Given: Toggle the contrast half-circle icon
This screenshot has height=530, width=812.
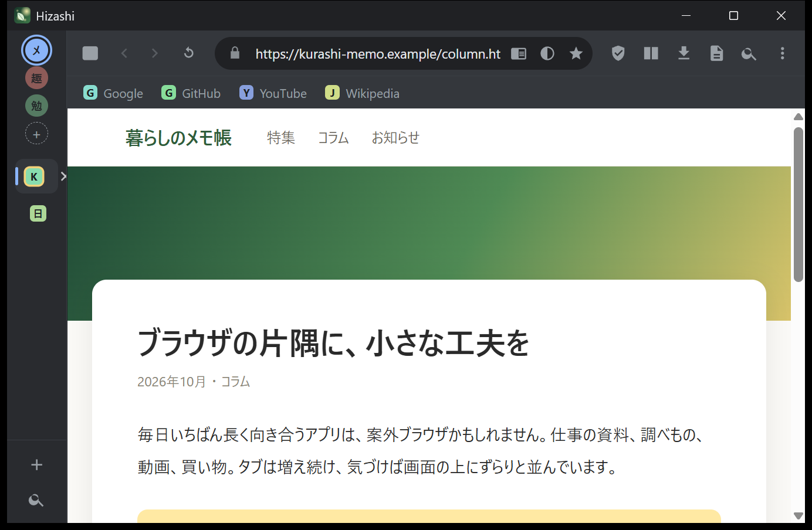Looking at the screenshot, I should (x=547, y=53).
